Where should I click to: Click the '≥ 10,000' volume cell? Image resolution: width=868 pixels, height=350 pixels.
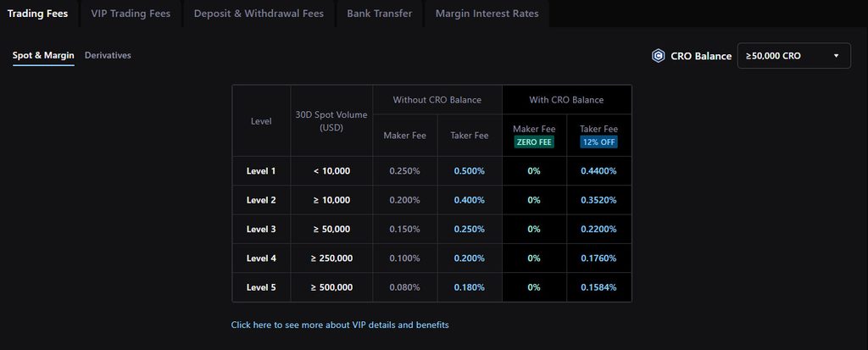pos(331,200)
